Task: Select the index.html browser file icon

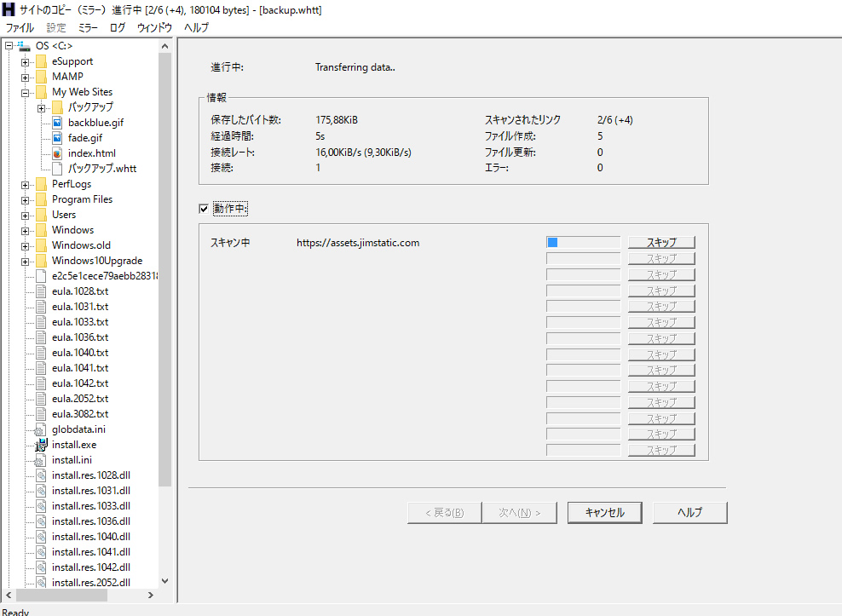Action: pos(57,153)
